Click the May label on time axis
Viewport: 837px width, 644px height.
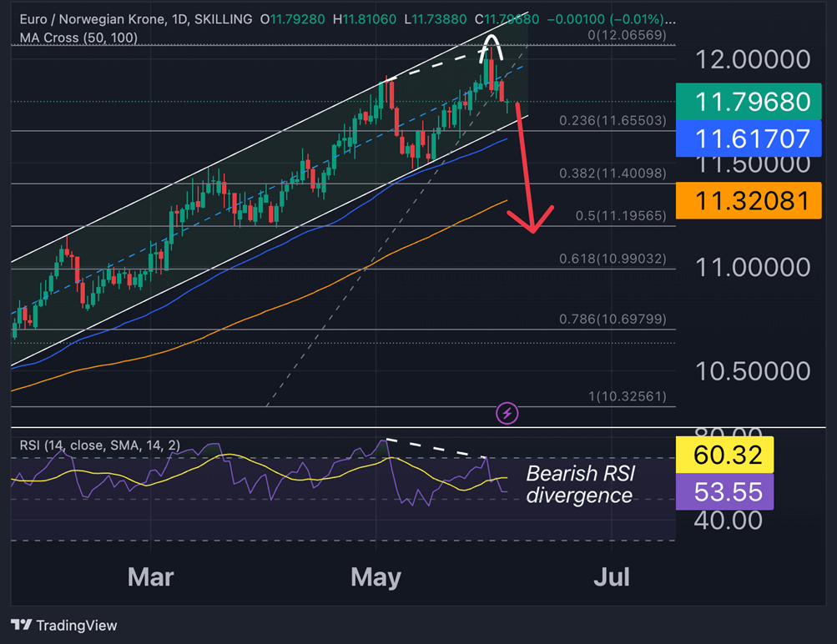tap(376, 577)
